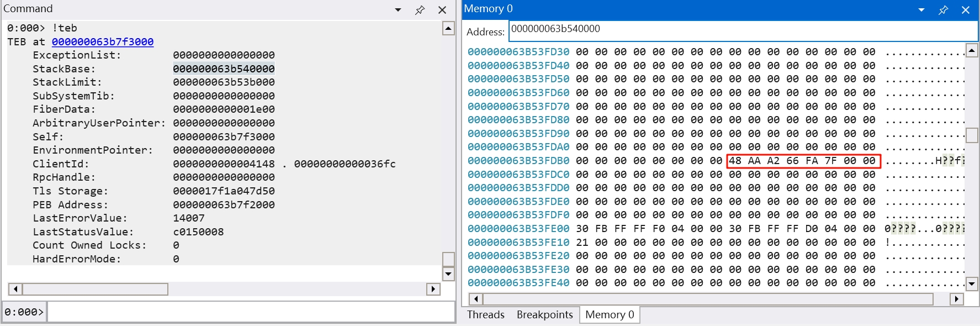The image size is (980, 326).
Task: Switch to the Threads tab
Action: click(x=485, y=314)
